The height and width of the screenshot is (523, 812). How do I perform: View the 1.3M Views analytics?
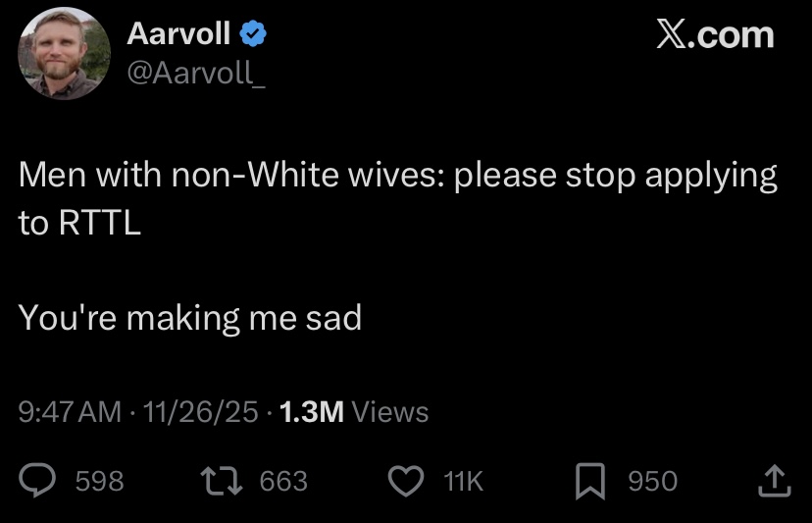click(354, 411)
